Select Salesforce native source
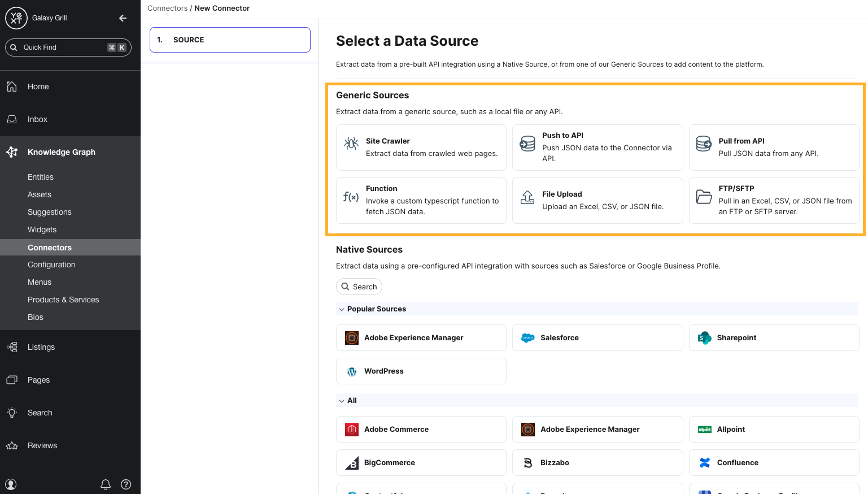Image resolution: width=868 pixels, height=494 pixels. (597, 338)
